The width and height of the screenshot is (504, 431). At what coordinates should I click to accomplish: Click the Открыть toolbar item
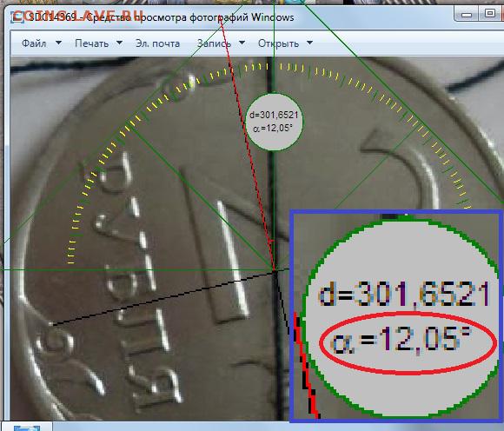tap(278, 43)
